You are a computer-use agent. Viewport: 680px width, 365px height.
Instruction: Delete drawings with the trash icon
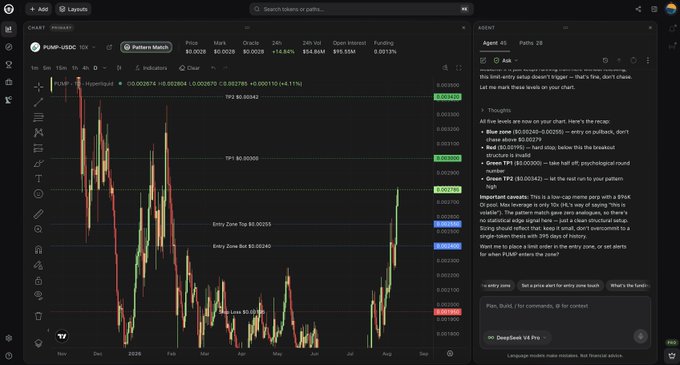(x=39, y=316)
